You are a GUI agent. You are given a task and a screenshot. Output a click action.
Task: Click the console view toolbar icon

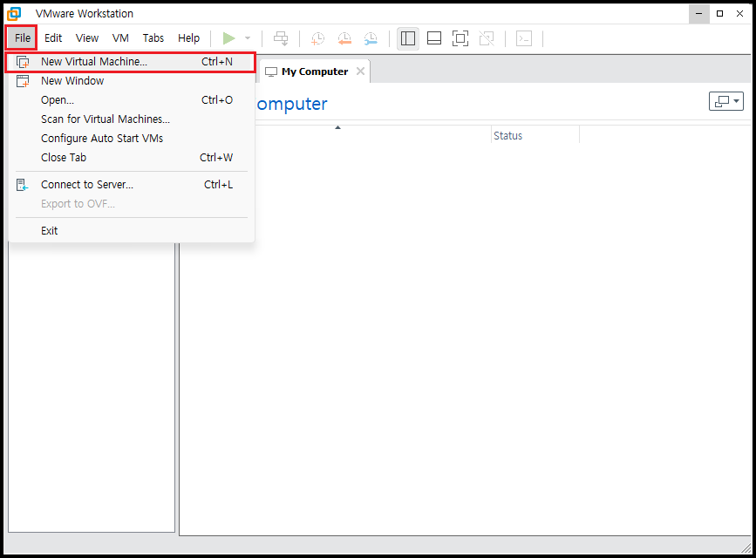[x=524, y=38]
